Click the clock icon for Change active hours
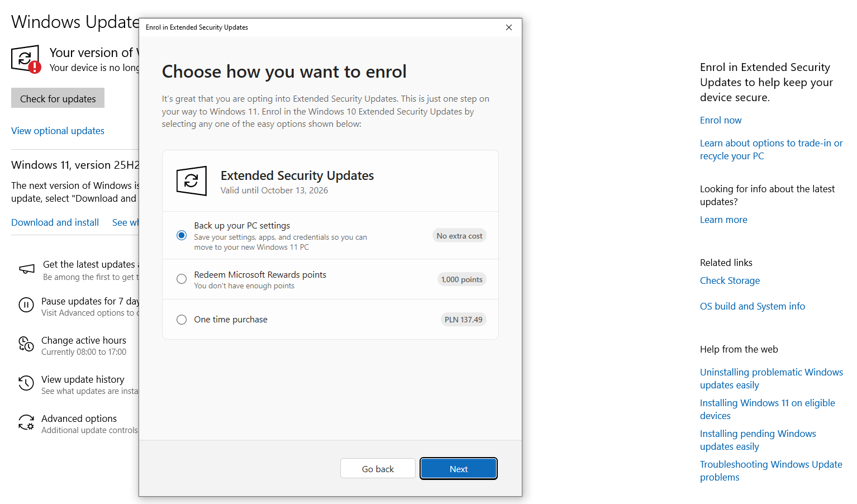857x504 pixels. (x=26, y=344)
